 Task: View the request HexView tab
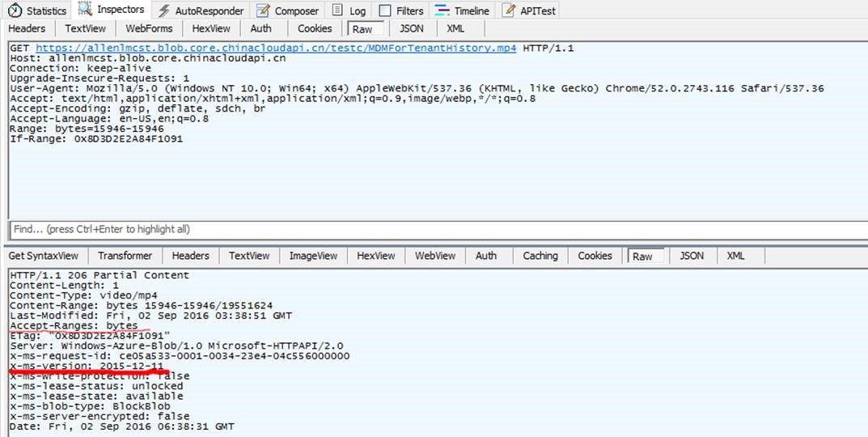coord(211,29)
